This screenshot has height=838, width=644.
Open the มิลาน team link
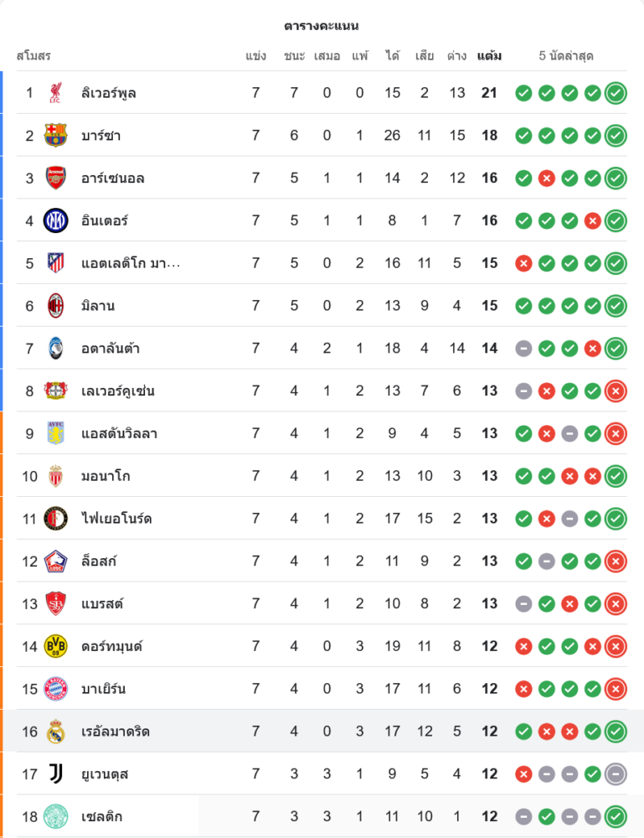(98, 306)
